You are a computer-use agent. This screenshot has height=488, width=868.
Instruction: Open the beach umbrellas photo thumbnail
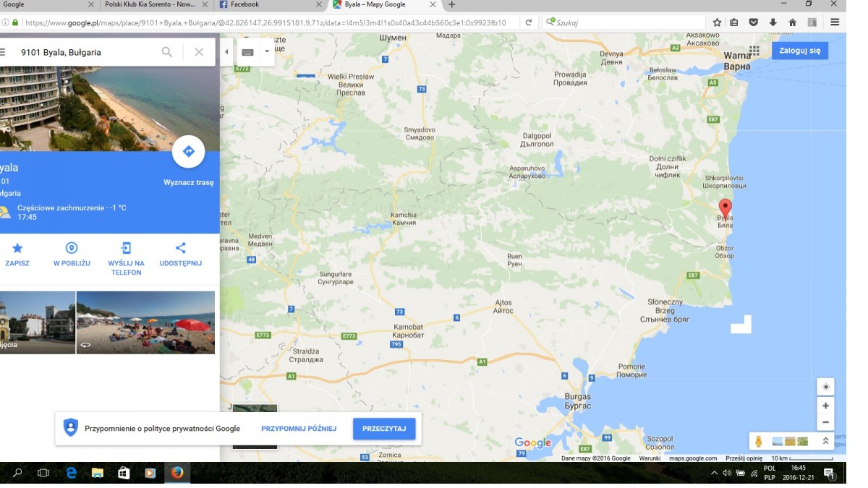click(145, 322)
